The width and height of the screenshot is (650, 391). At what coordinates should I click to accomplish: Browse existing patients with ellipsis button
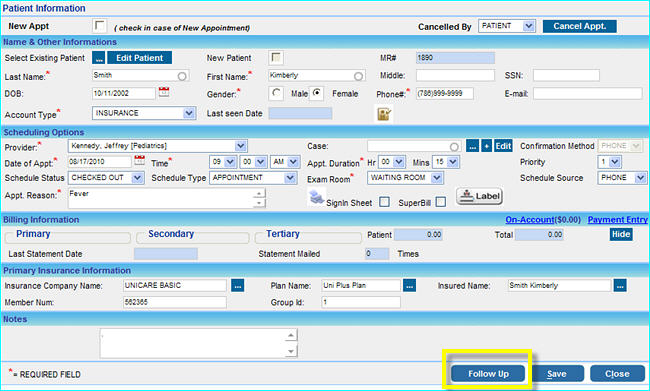pyautogui.click(x=99, y=58)
